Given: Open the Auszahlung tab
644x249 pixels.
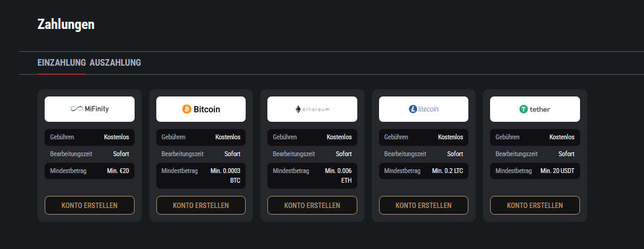Looking at the screenshot, I should 115,63.
